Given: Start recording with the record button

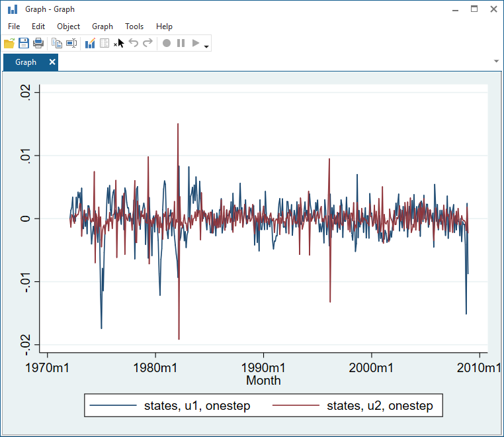Looking at the screenshot, I should coord(167,43).
